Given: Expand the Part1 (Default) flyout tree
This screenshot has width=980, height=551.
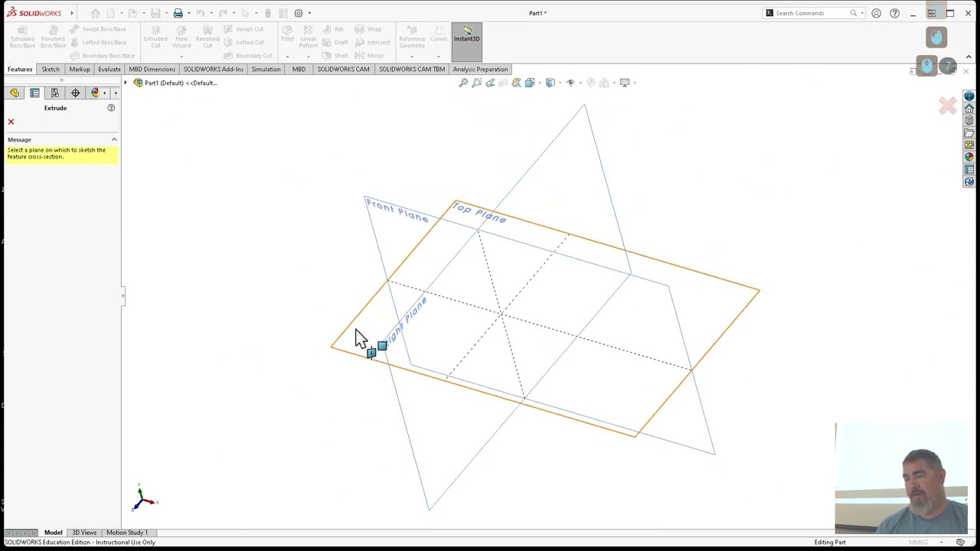Looking at the screenshot, I should [x=126, y=83].
